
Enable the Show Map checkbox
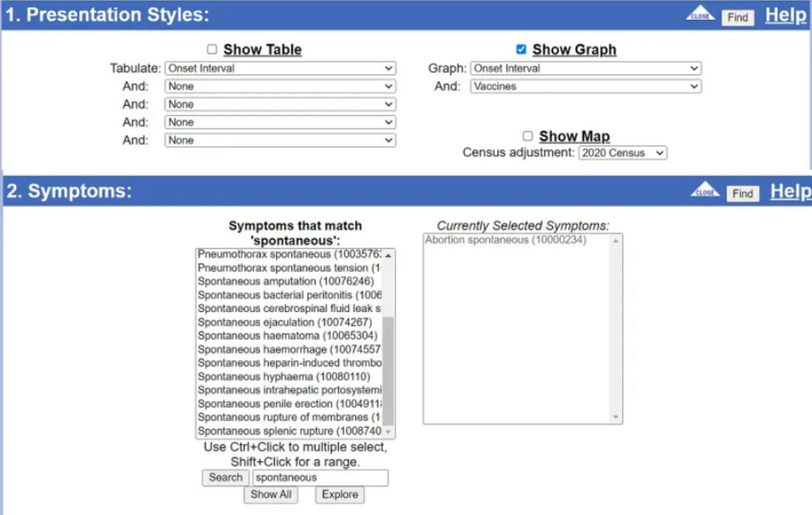click(x=527, y=136)
